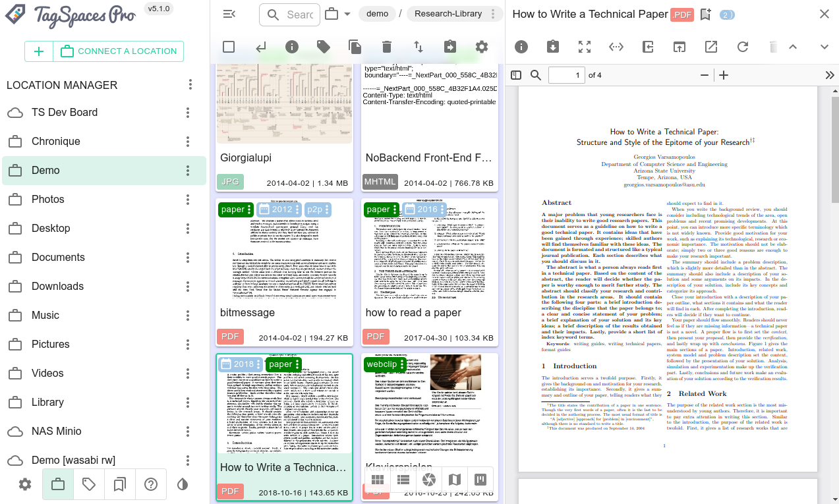The width and height of the screenshot is (839, 504).
Task: Open PDF viewer tools double-chevron
Action: (830, 75)
